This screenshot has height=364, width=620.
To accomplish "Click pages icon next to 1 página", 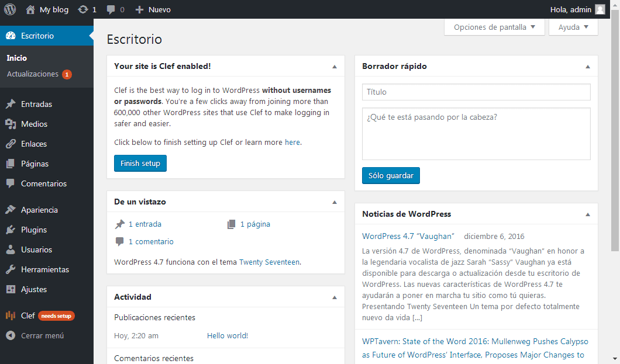I will [231, 224].
